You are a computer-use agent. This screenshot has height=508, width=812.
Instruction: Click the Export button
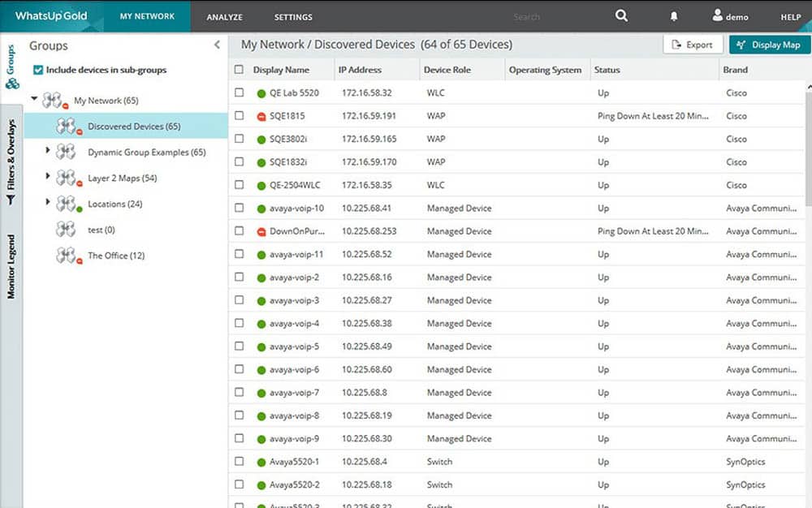[x=693, y=45]
